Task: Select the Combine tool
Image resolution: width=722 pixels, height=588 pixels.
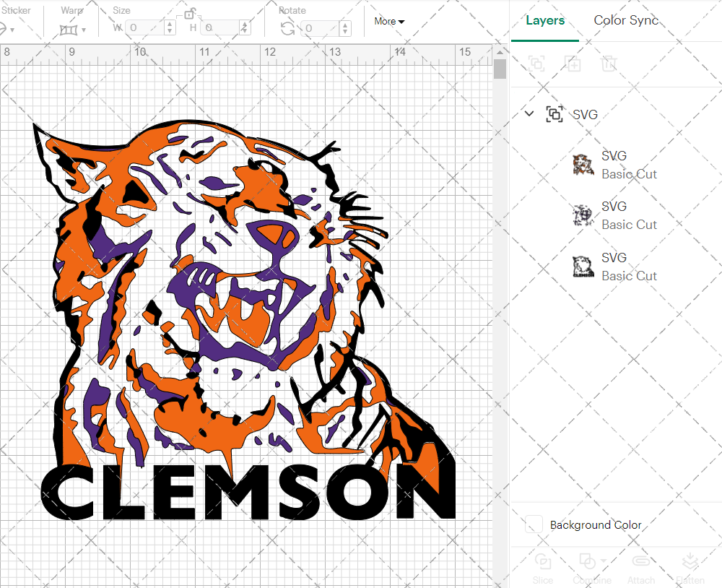Action: (588, 567)
